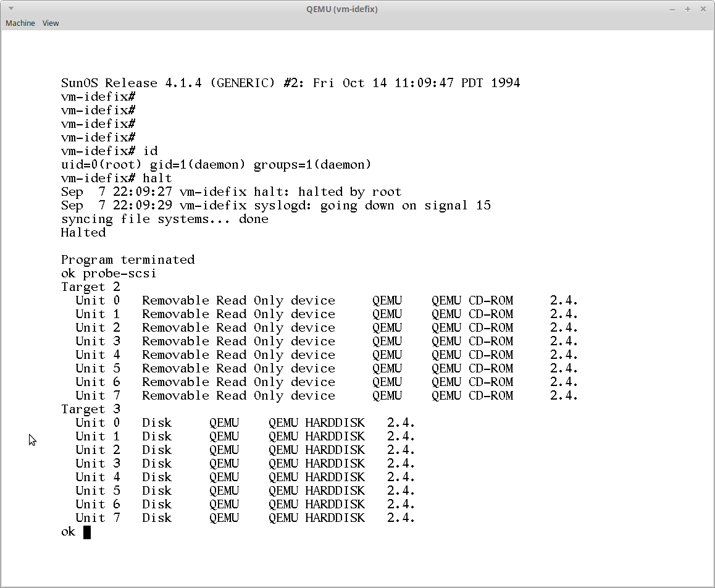Click Target 2 Unit 2 CD-ROM row
Screen dimensions: 715x588
(x=327, y=328)
